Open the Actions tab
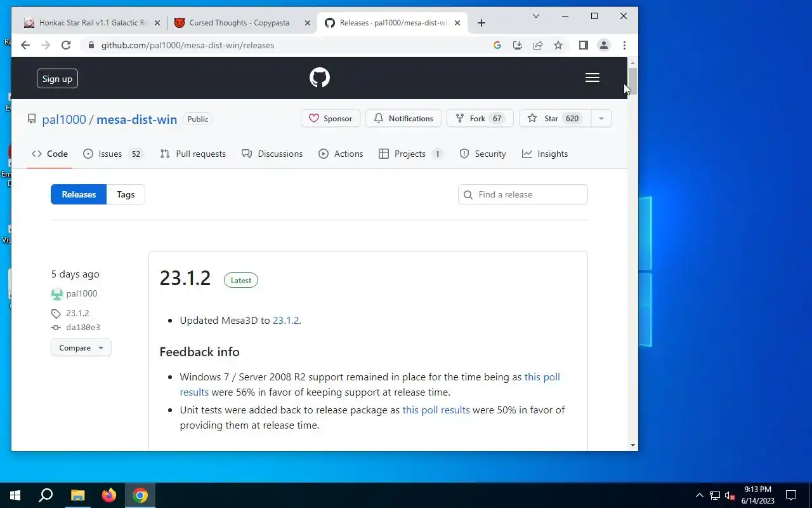The width and height of the screenshot is (812, 508). [341, 154]
